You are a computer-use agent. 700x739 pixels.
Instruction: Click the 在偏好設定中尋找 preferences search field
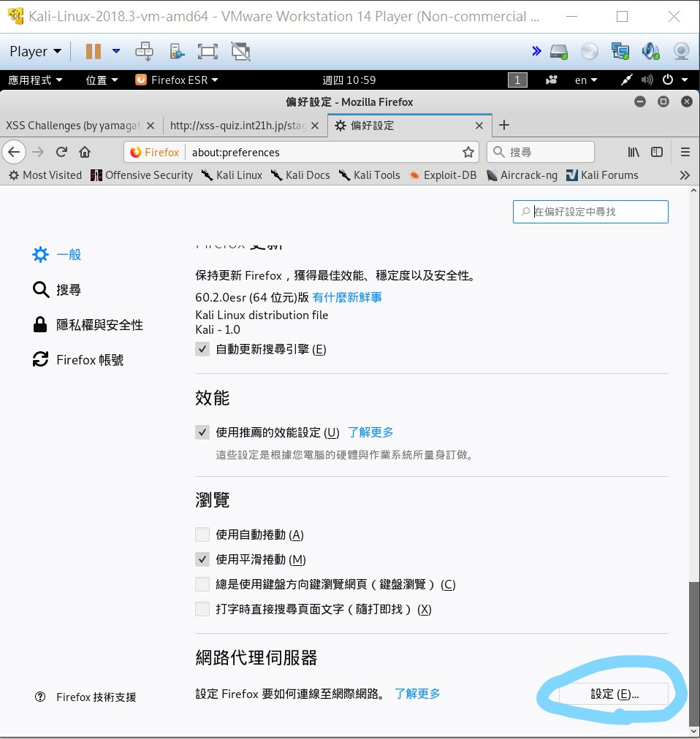point(590,212)
